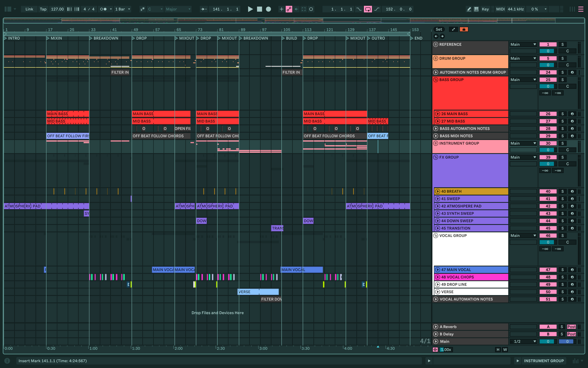Click the Link button
This screenshot has width=588, height=368.
point(29,9)
